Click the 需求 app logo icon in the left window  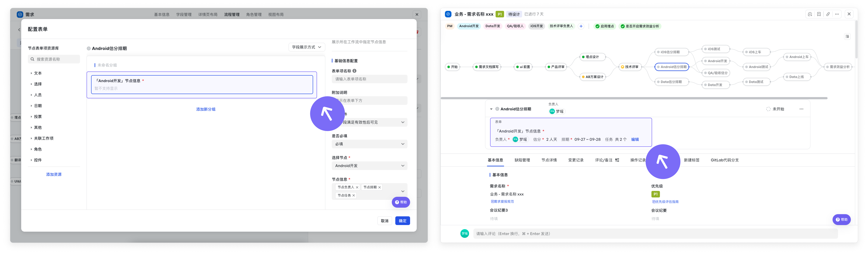(x=20, y=14)
